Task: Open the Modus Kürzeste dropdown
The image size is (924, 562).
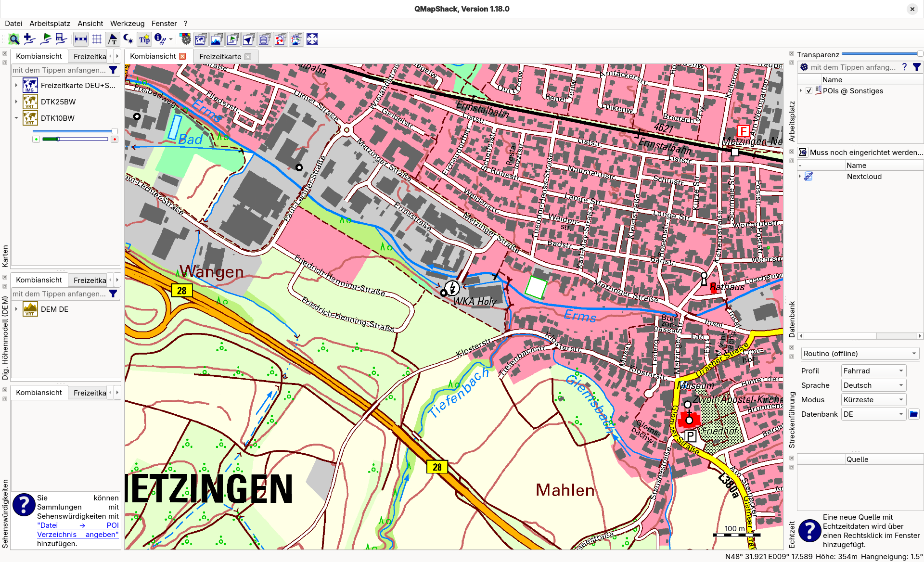Action: point(873,400)
